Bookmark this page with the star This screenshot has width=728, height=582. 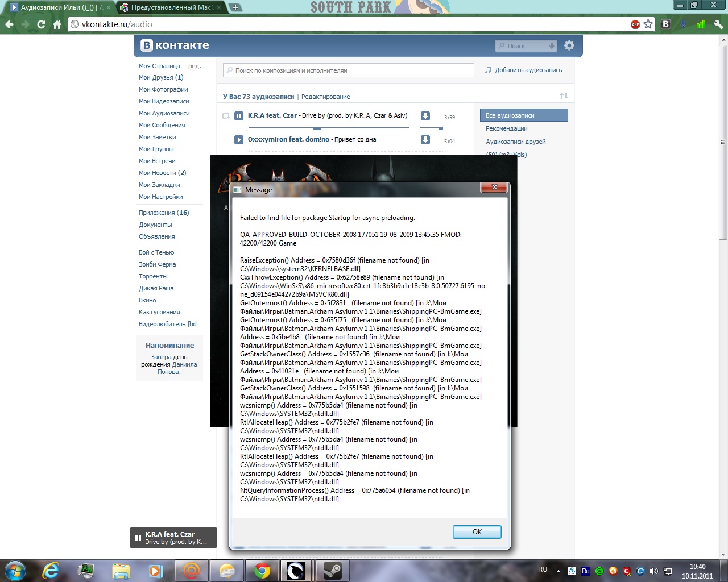(648, 24)
